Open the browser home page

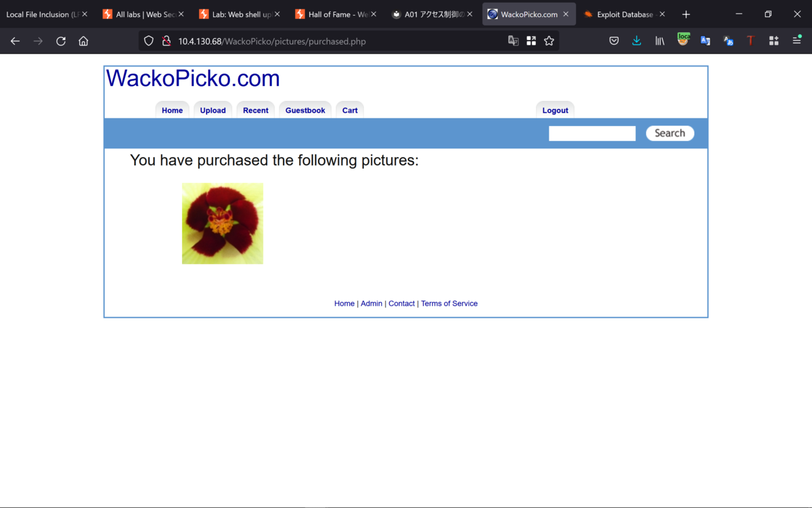coord(83,41)
